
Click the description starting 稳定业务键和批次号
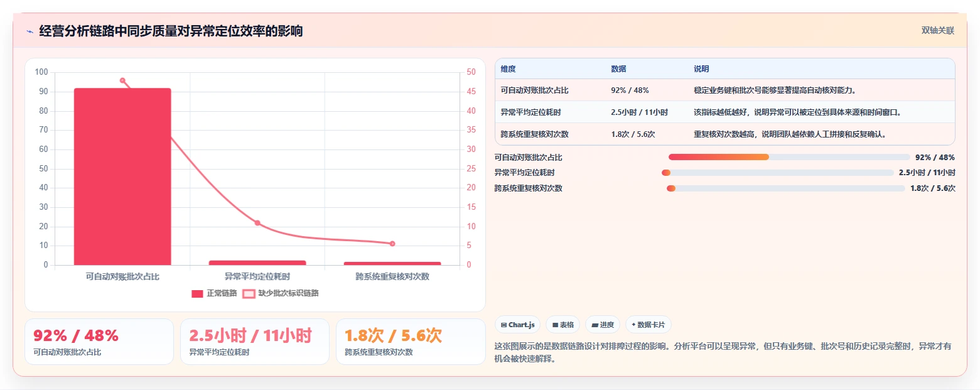775,90
